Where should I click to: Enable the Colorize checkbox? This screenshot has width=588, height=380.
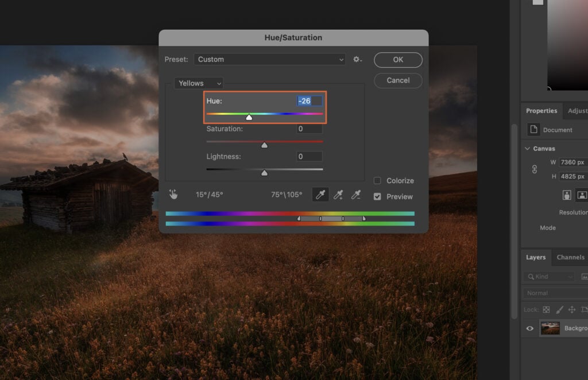click(x=377, y=180)
